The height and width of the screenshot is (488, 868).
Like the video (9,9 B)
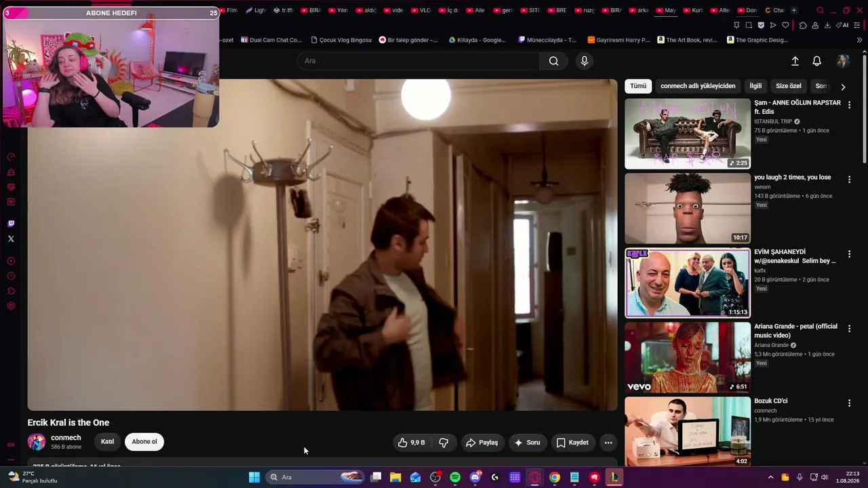coord(412,443)
